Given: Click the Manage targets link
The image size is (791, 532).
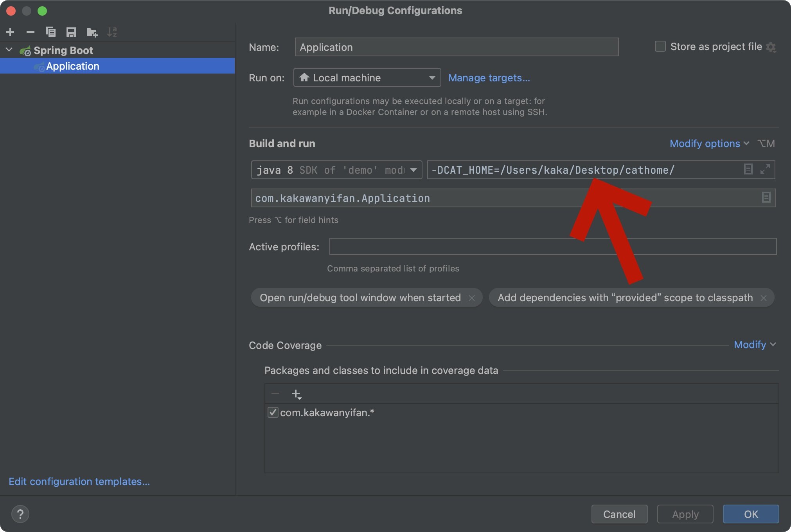Looking at the screenshot, I should [489, 78].
